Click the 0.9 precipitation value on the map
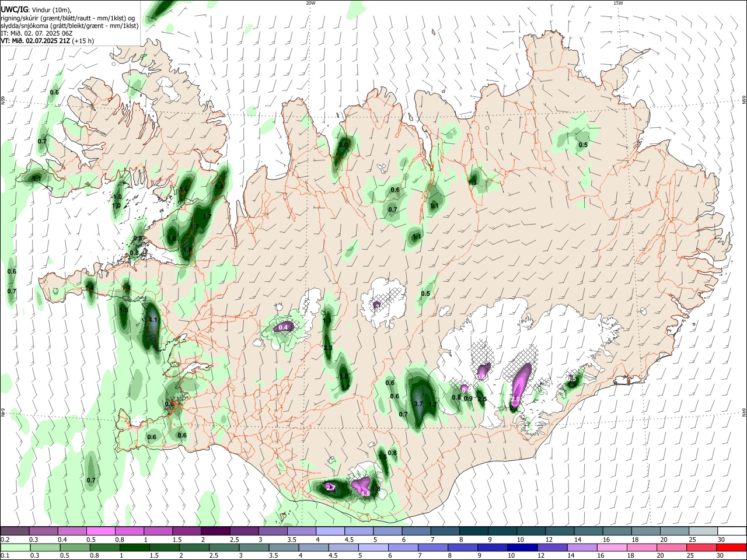The image size is (747, 560). point(468,399)
